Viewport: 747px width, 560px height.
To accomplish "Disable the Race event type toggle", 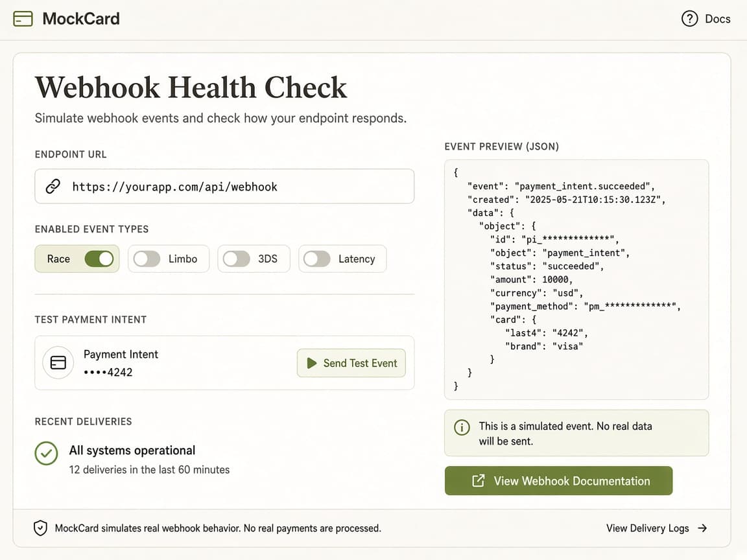I will (99, 259).
